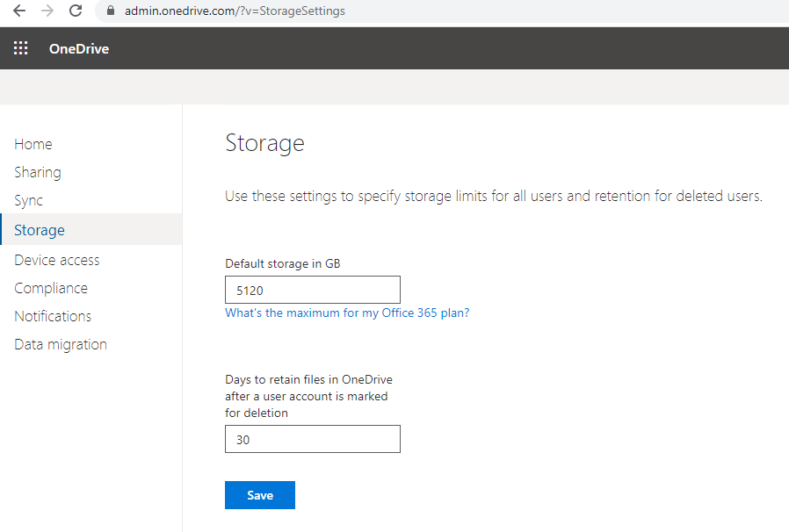789x532 pixels.
Task: Click the 'Days to retain files in OneDrive' label
Action: (x=308, y=396)
